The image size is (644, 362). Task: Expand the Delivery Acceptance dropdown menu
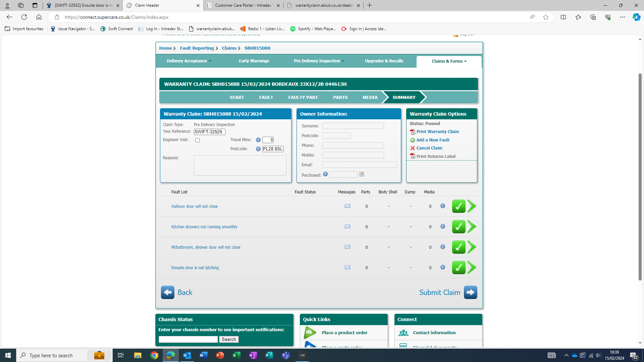pos(189,61)
